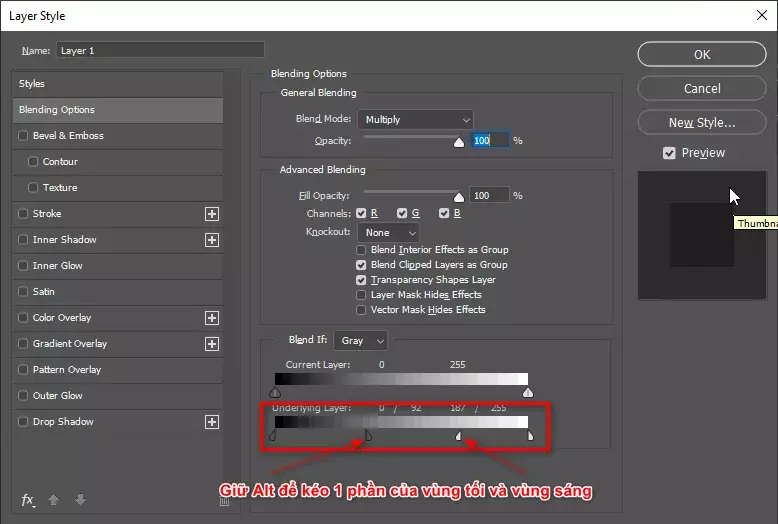The image size is (778, 524).
Task: Toggle Drop Shadow checkbox
Action: [23, 421]
